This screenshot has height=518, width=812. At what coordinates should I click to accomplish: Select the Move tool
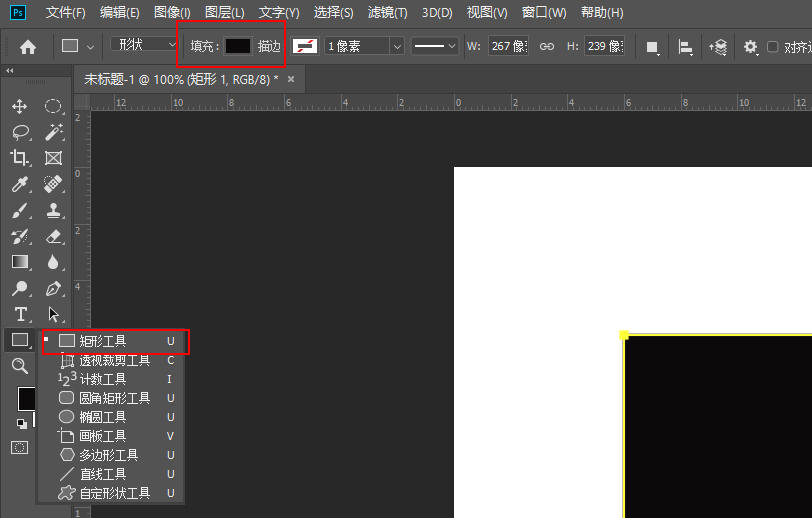[x=19, y=106]
